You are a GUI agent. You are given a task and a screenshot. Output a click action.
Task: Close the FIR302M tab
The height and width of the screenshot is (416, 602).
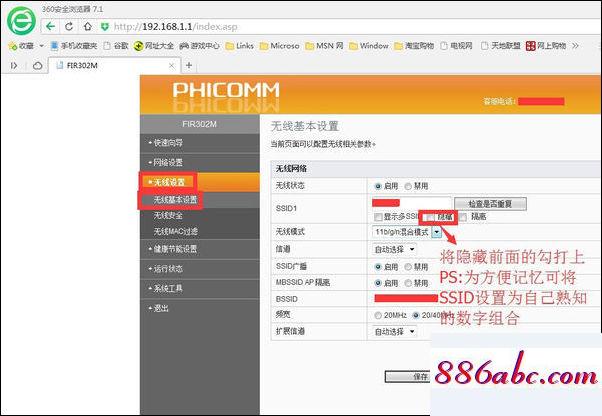coord(171,66)
